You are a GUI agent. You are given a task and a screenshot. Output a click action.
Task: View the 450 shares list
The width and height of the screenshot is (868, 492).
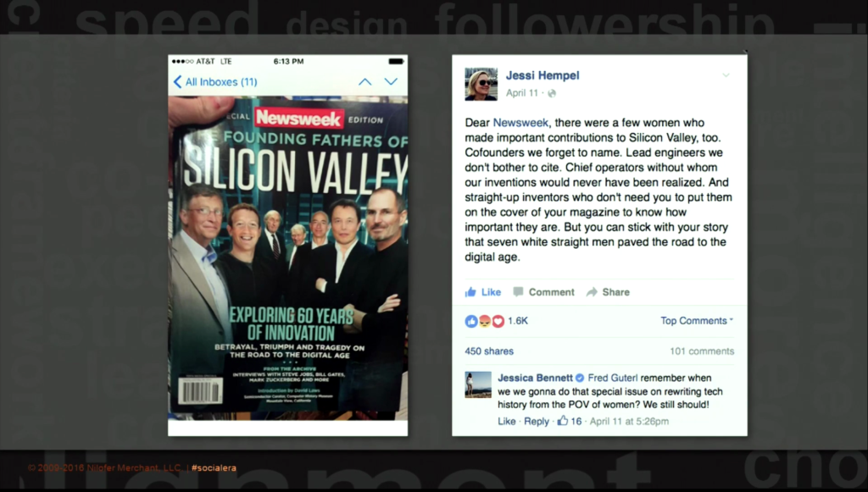click(489, 351)
